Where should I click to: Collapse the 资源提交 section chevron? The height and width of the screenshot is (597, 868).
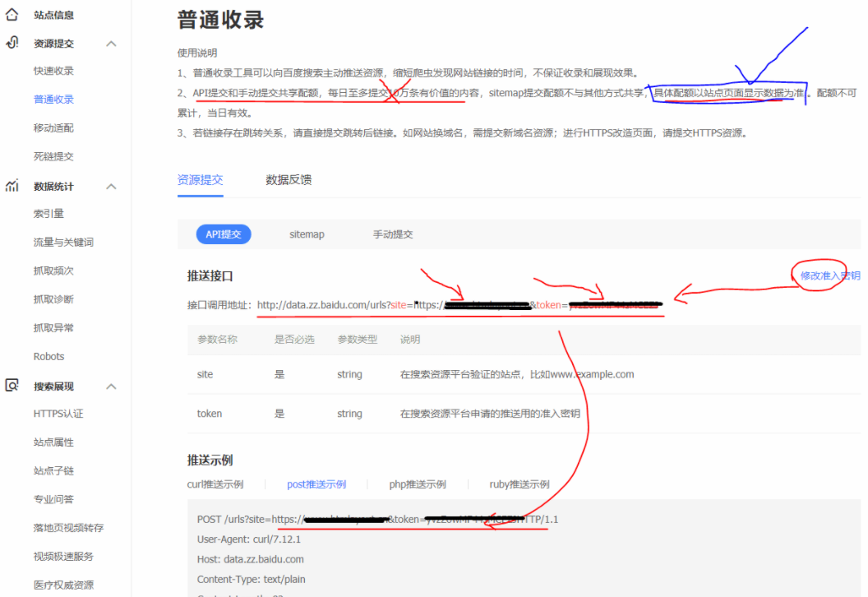coord(111,43)
